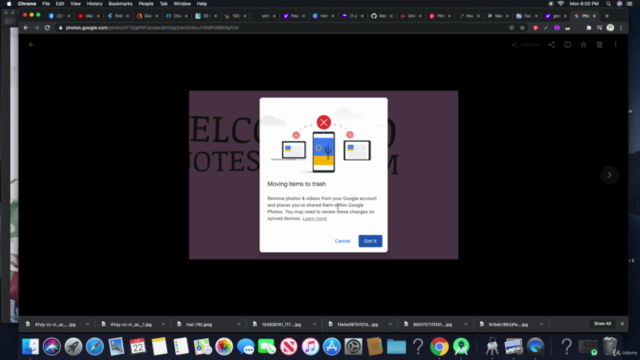Expand options for 47xjy-zc-vl_ac_1.jpg download
Screen dimensions: 640x360
coord(163,324)
